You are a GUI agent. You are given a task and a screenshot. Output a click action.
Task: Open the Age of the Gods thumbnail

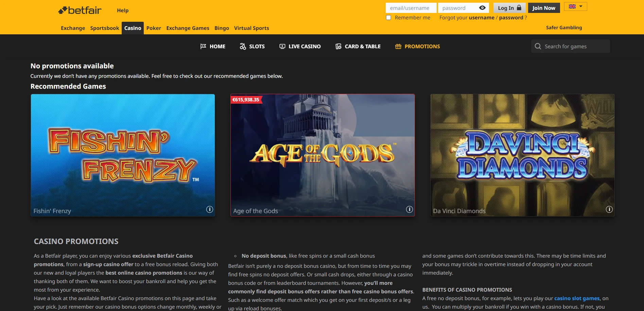[x=323, y=155]
